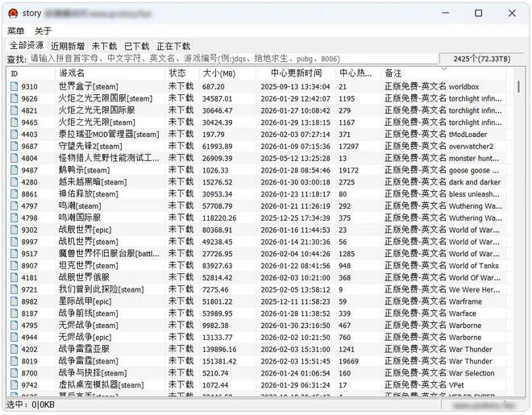Sort by the 备注 column header
Image resolution: width=532 pixels, height=415 pixels.
[443, 73]
